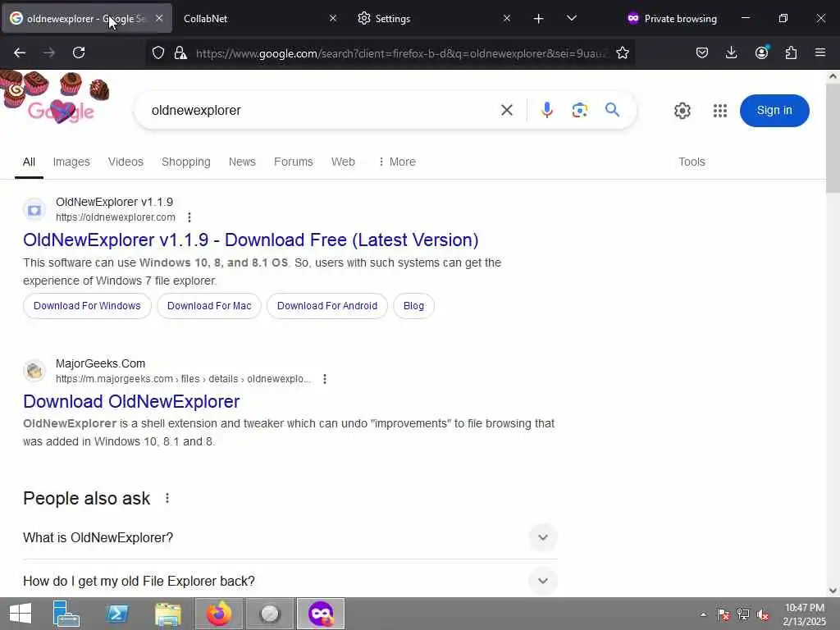
Task: Click Download For Android chip
Action: 326,306
